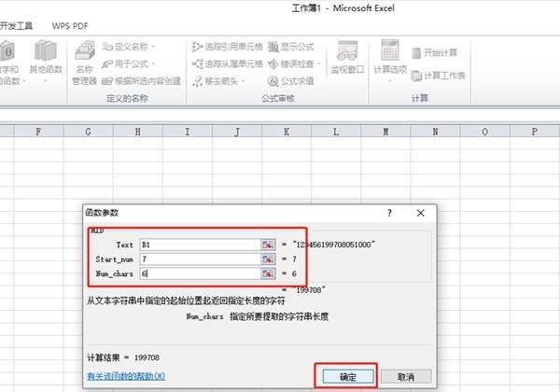Image resolution: width=560 pixels, height=392 pixels.
Task: Select column K header
Action: 287,132
